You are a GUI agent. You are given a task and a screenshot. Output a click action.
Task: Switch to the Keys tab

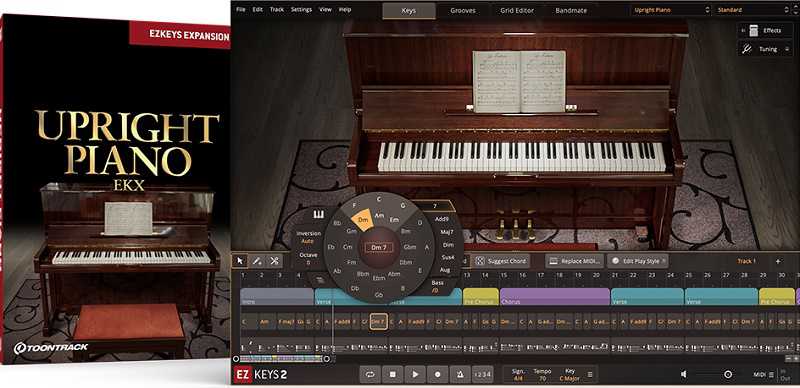(x=409, y=10)
